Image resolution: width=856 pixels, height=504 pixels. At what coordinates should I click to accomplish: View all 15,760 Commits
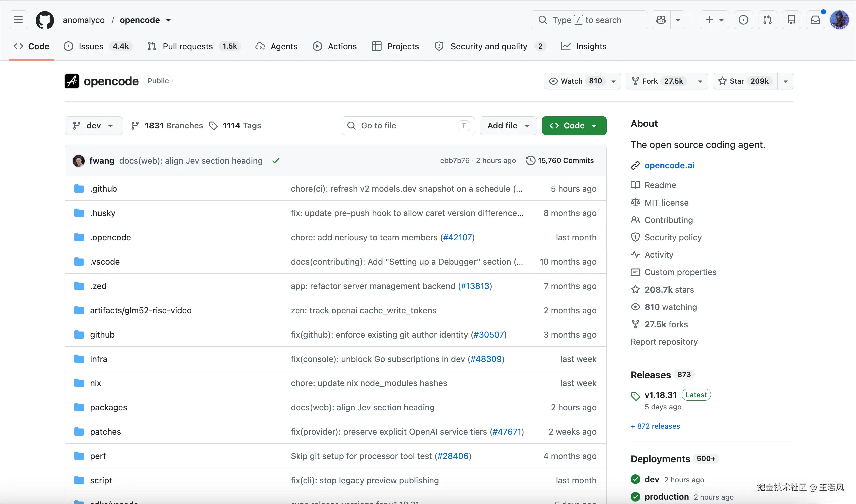560,161
